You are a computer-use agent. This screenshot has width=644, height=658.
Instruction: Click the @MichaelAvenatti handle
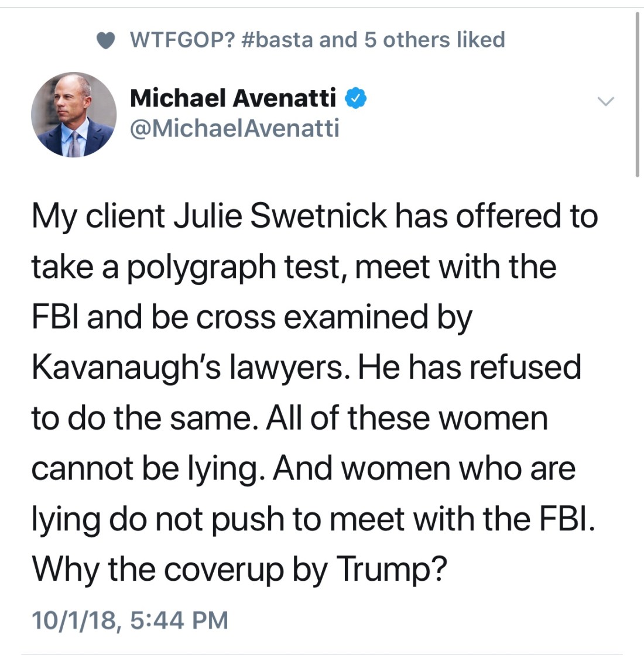[234, 128]
